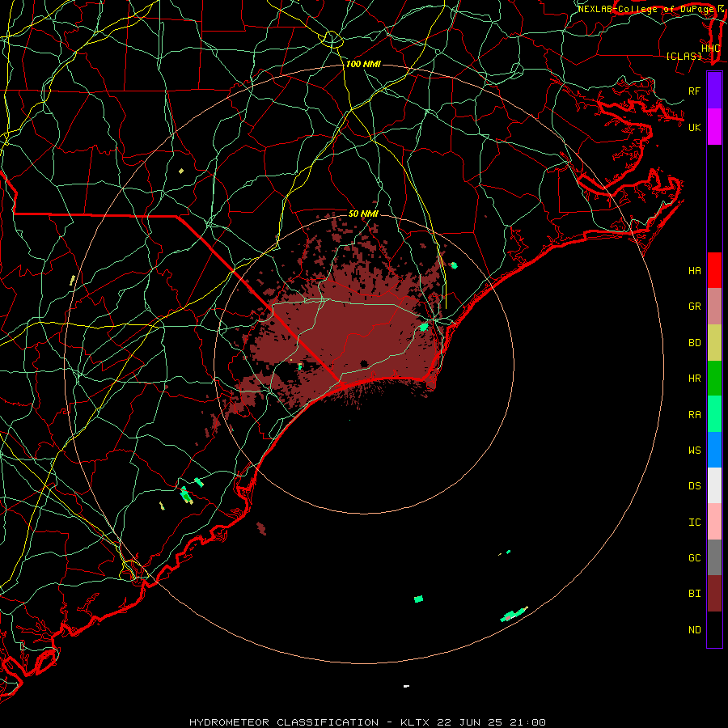
Task: Click the WS legend label
Action: [694, 451]
